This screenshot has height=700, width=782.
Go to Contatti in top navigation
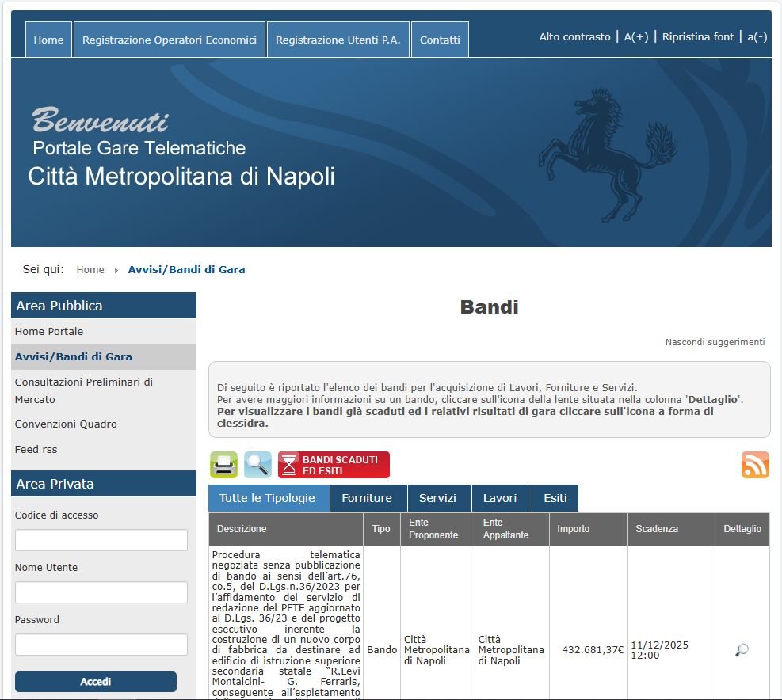440,40
